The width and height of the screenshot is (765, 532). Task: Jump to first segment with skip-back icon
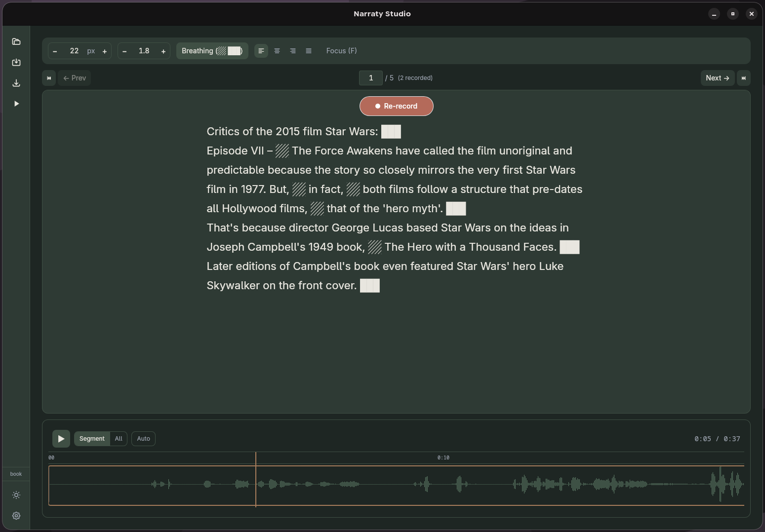49,78
